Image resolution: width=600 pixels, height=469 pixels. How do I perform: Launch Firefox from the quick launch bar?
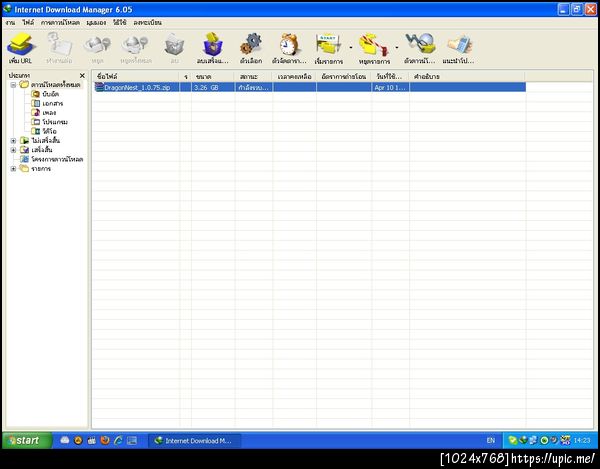[x=105, y=440]
